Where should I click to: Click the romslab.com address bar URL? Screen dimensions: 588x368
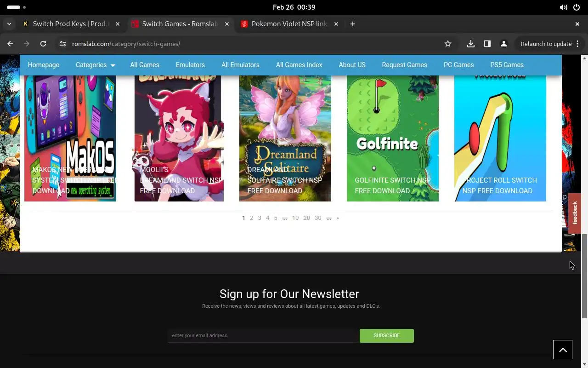point(126,44)
